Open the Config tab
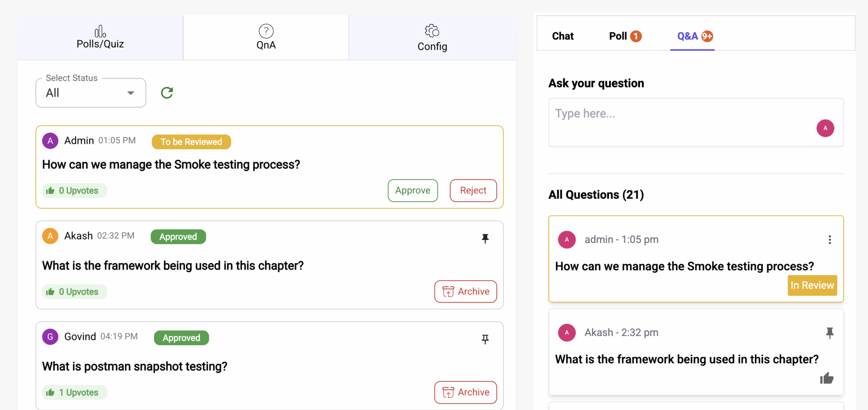This screenshot has width=868, height=410. [x=432, y=38]
